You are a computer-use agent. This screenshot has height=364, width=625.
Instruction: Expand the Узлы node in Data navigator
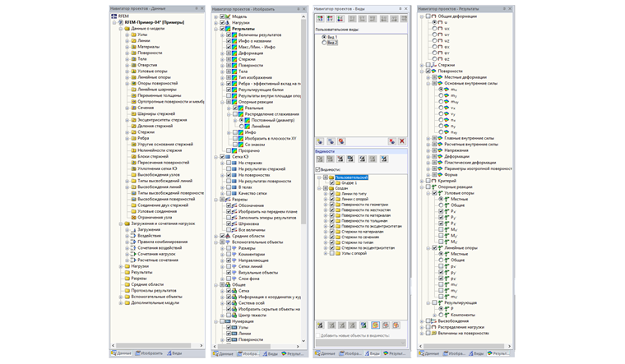pyautogui.click(x=127, y=35)
